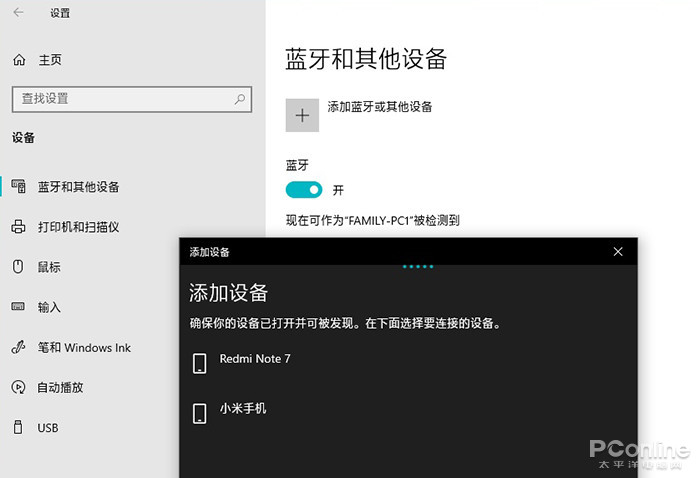The image size is (700, 478).
Task: Open the home icon beside 主页
Action: 19,60
